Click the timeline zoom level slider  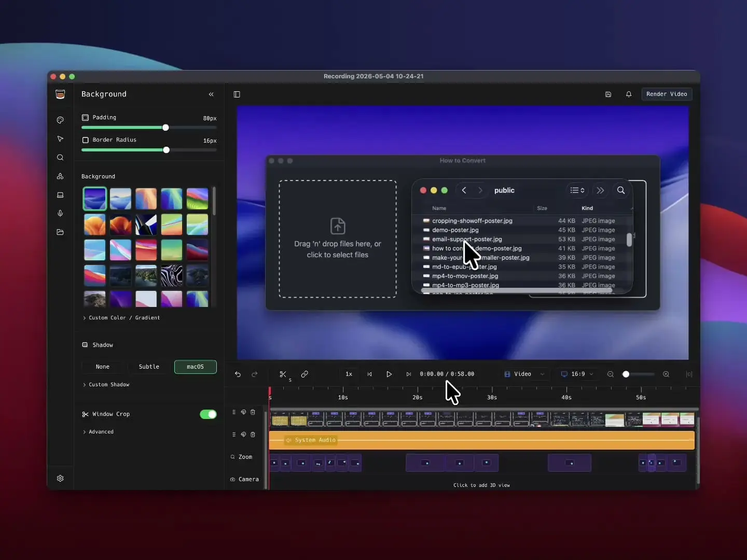point(638,374)
